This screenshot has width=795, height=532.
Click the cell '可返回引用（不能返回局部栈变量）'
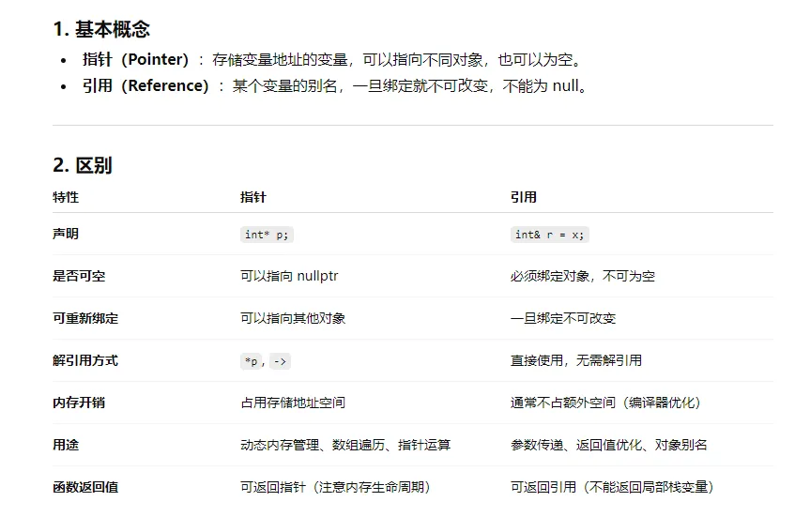[x=613, y=487]
